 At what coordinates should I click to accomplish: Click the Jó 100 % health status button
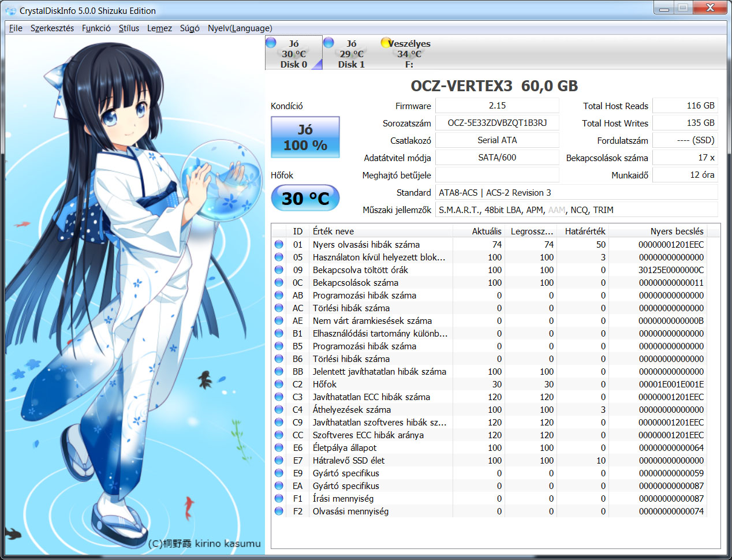[x=305, y=137]
